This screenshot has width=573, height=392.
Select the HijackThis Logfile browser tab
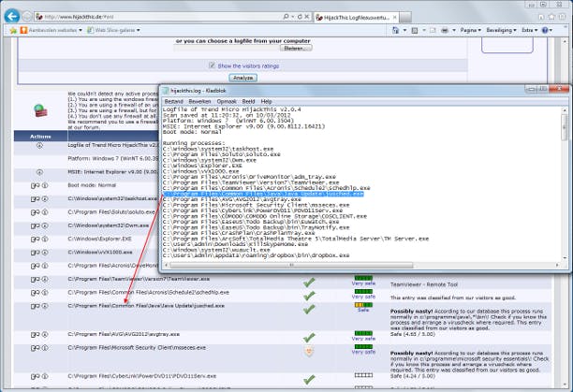tap(356, 17)
